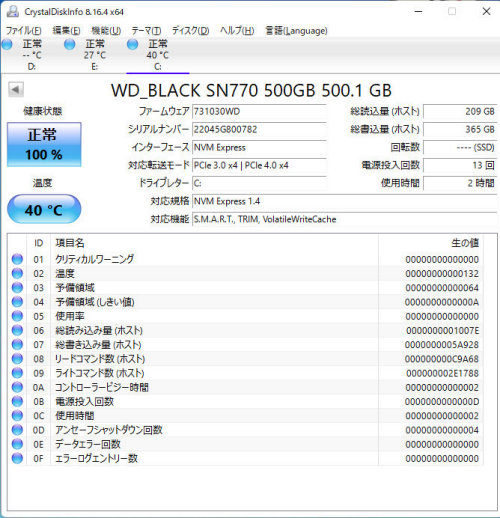This screenshot has height=518, width=500.
Task: Click status orb for 0F エラーログエントリー数
Action: [x=17, y=458]
